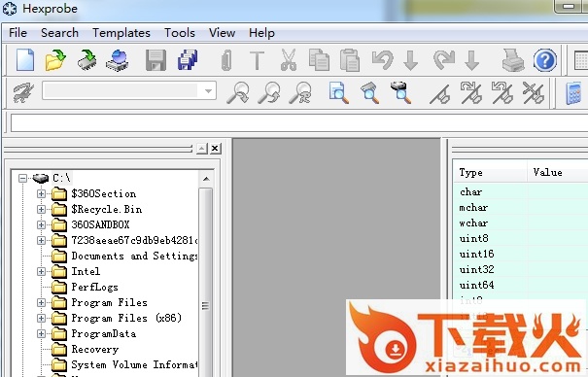Click the crossed-out pin remove icon
The height and width of the screenshot is (377, 588).
point(534,92)
